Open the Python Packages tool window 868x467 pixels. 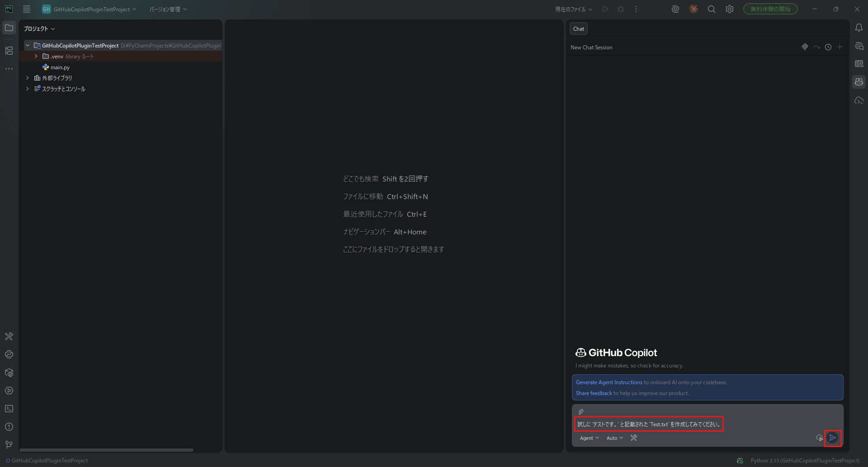9,372
